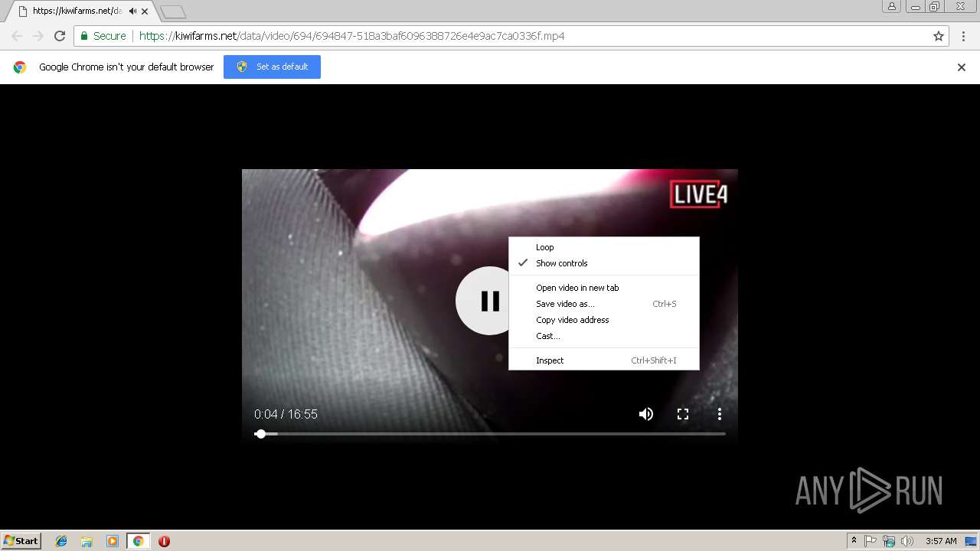The width and height of the screenshot is (980, 551).
Task: Open Windows Explorer folder from taskbar
Action: click(x=87, y=541)
